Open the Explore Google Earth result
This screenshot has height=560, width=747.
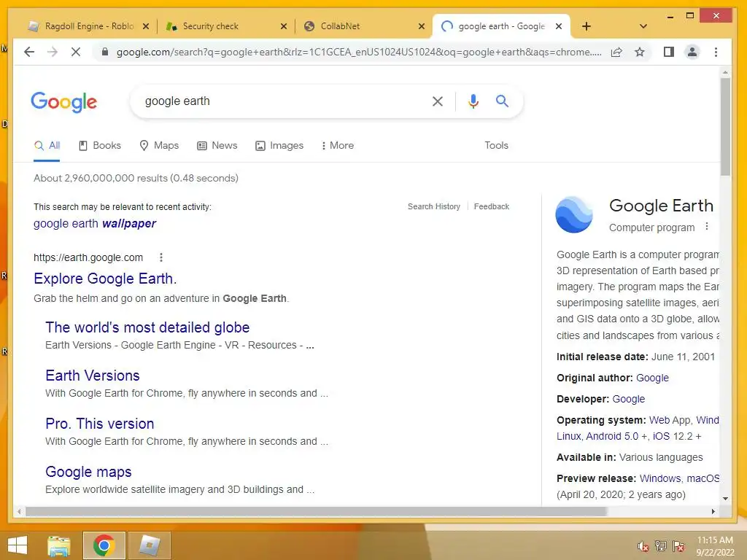(105, 279)
